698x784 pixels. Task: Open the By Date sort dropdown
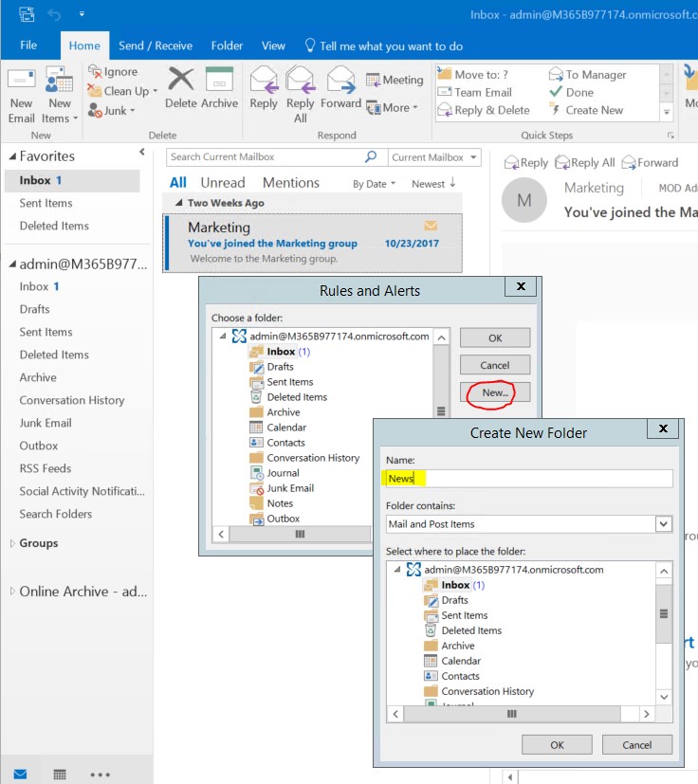click(x=374, y=184)
